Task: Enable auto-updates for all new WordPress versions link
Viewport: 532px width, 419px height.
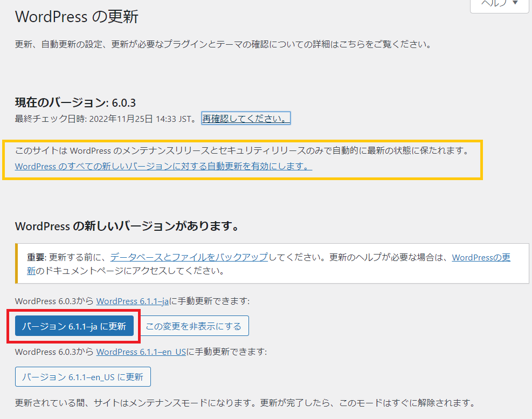Action: click(163, 167)
